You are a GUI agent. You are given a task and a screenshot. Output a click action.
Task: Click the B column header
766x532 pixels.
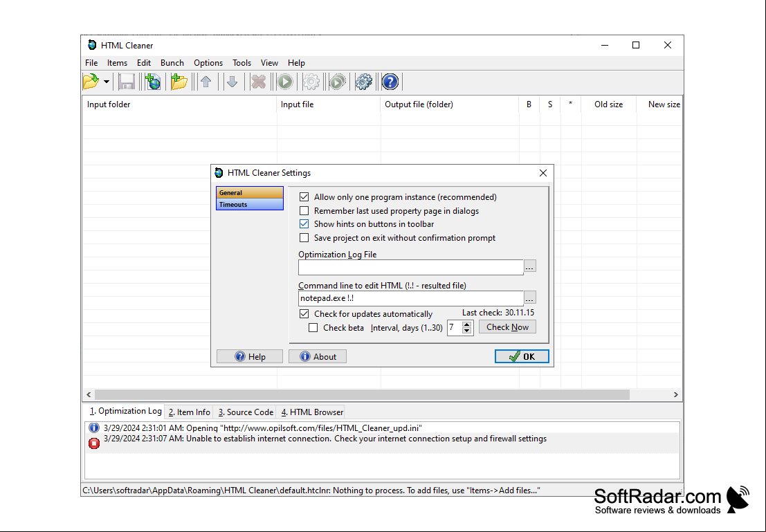tap(529, 104)
